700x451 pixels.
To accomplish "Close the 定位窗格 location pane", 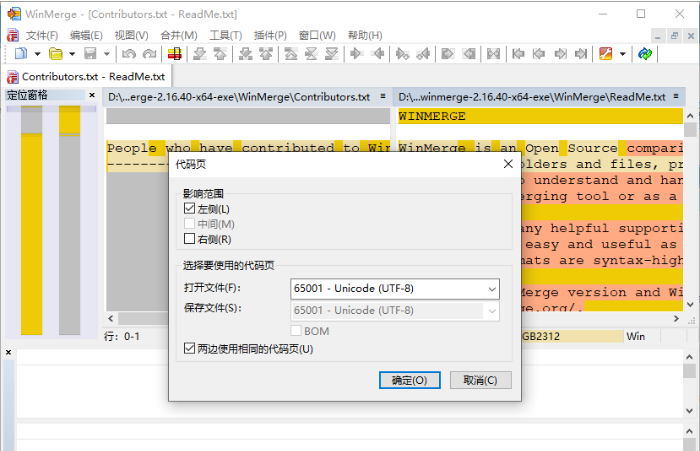I will point(92,95).
